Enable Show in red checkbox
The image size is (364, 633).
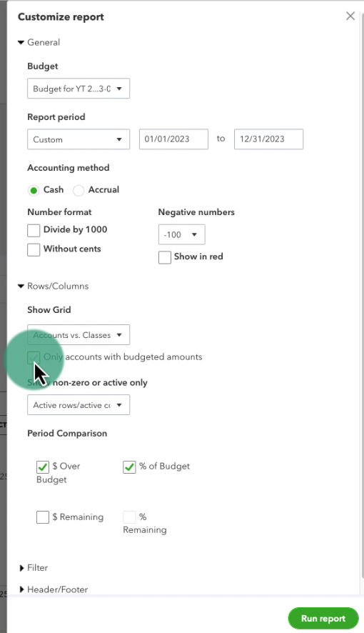point(164,257)
